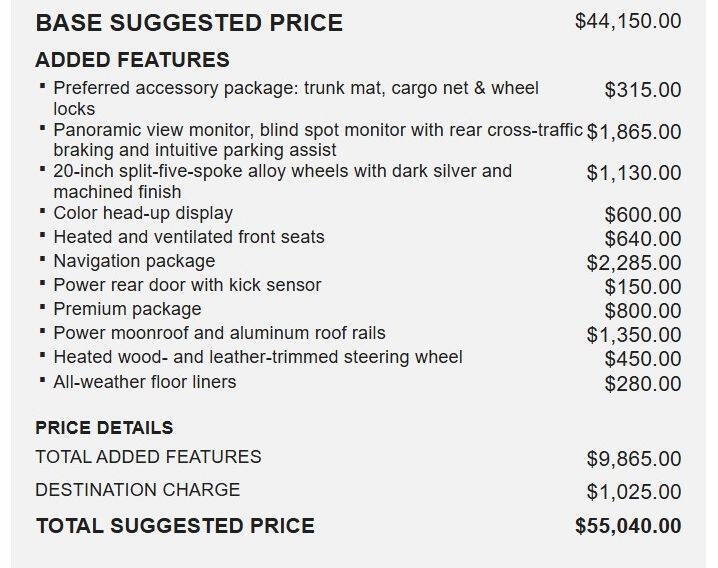Viewport: 718px width, 568px height.
Task: Click the Destination Charge label
Action: pyautogui.click(x=138, y=490)
